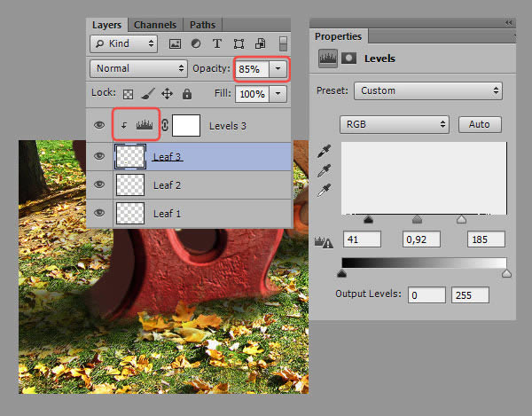This screenshot has width=532, height=416.
Task: Expand the Preset Custom dropdown
Action: coord(427,90)
